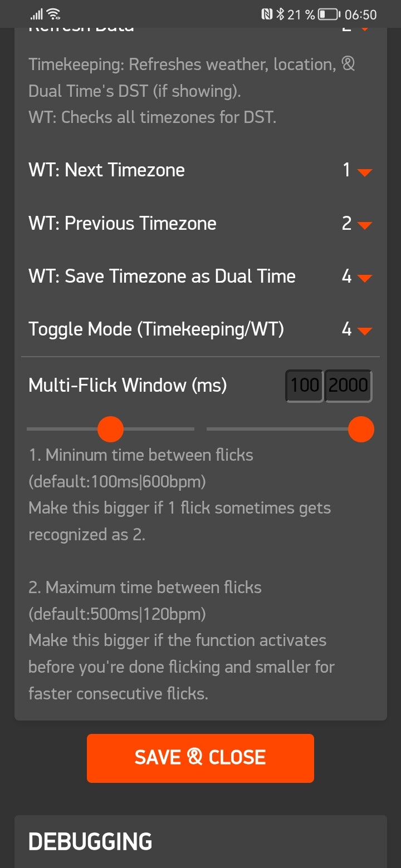Click the minimum flick window field showing 100

(305, 385)
